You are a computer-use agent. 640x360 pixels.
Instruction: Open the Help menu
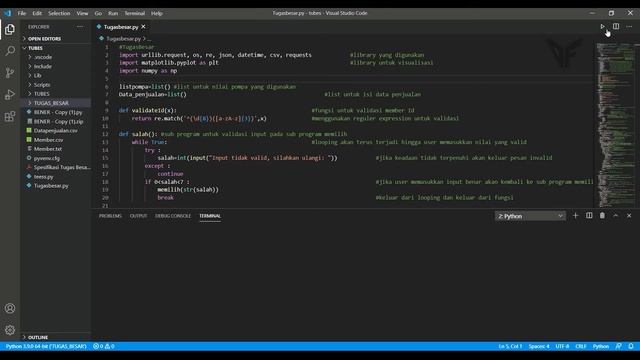pos(157,13)
